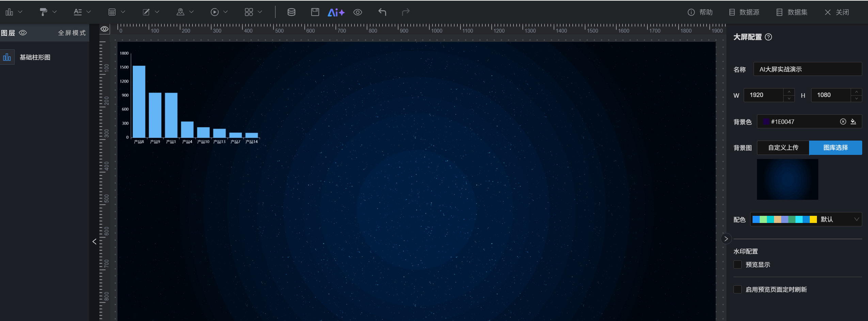The height and width of the screenshot is (321, 868).
Task: Click the help question mark beside 大屏配置
Action: click(x=769, y=37)
